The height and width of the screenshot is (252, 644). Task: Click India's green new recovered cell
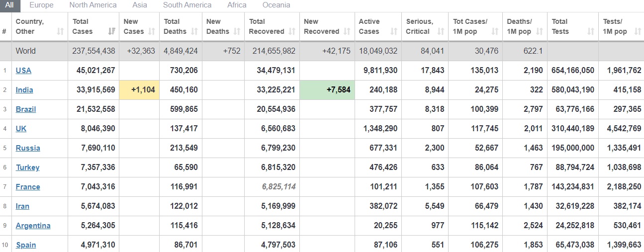pos(327,90)
